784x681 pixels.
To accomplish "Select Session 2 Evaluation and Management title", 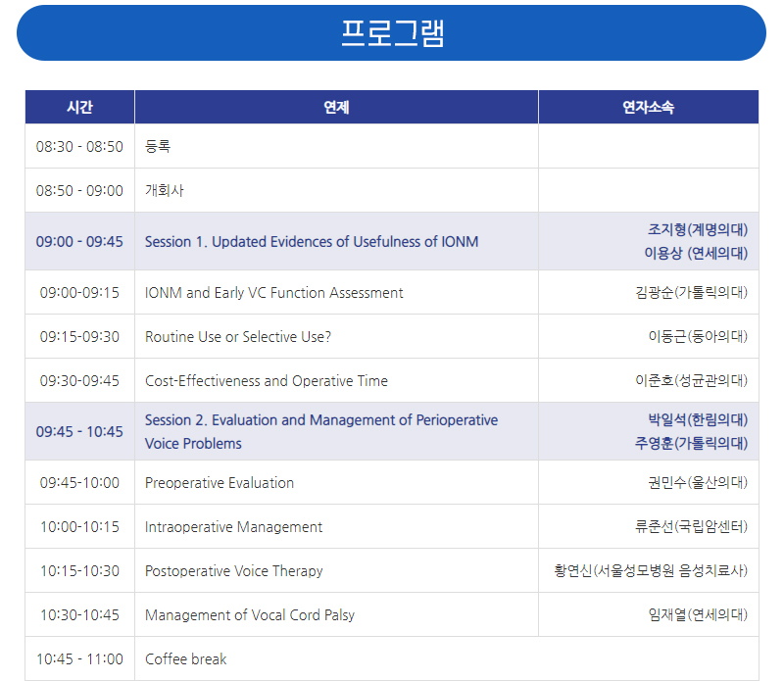I will 321,431.
